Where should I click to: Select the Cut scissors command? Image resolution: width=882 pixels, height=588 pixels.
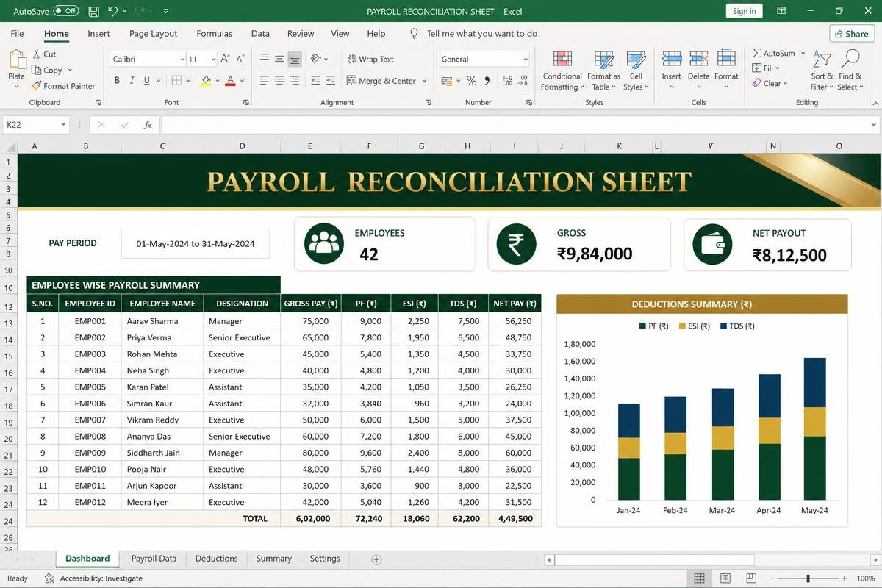coord(44,54)
